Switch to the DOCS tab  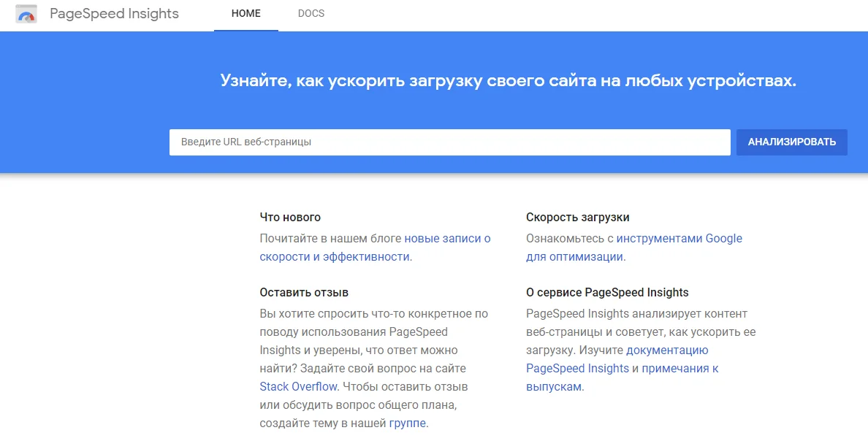pos(311,14)
